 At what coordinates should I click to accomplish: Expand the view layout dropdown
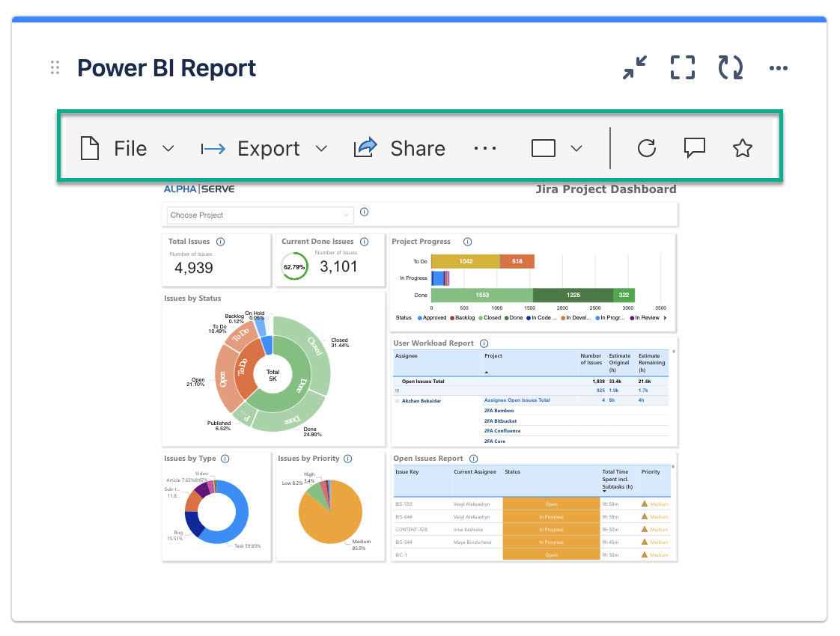point(556,148)
